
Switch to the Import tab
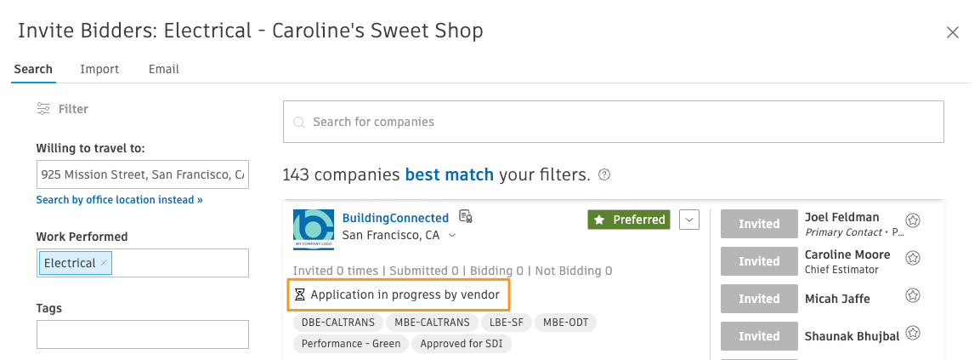(x=99, y=69)
